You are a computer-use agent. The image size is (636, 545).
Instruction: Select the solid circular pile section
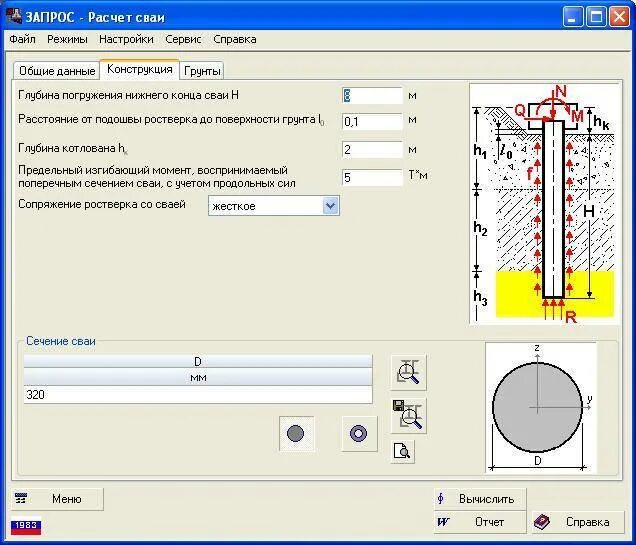click(296, 433)
